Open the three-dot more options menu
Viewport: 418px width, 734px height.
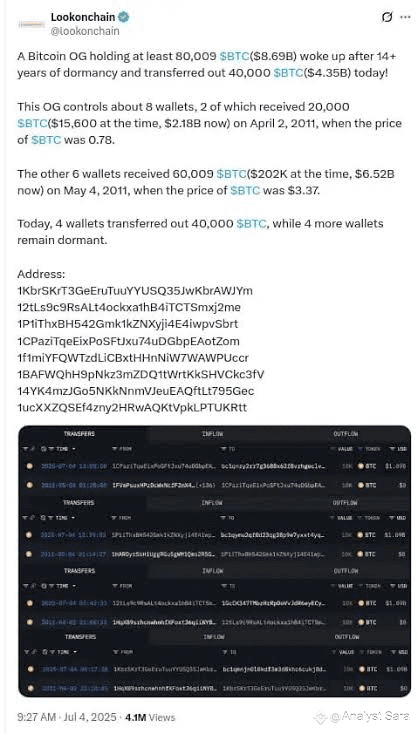(x=405, y=18)
